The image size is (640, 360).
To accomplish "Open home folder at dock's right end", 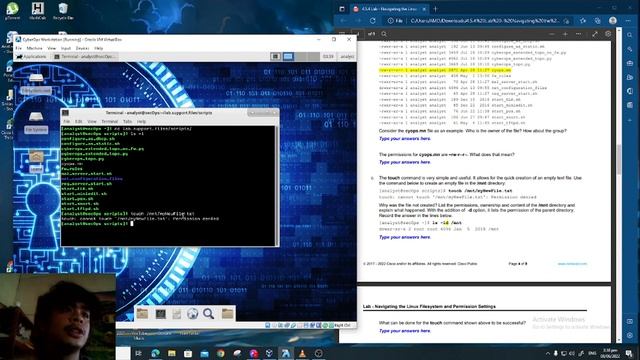I will click(227, 313).
